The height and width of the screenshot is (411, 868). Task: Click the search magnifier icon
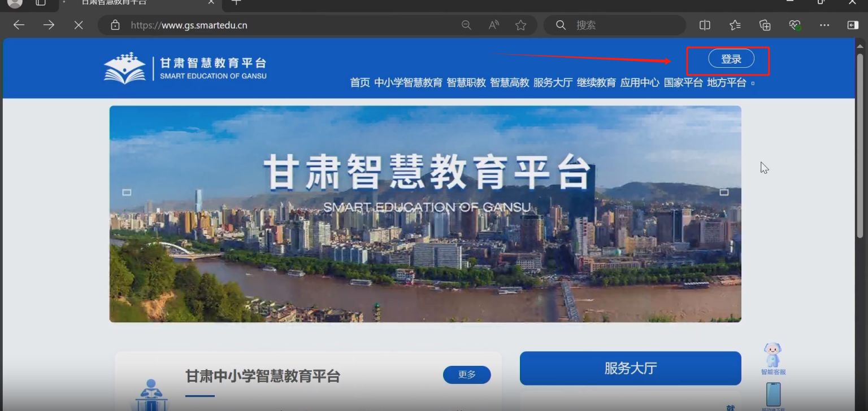click(561, 25)
